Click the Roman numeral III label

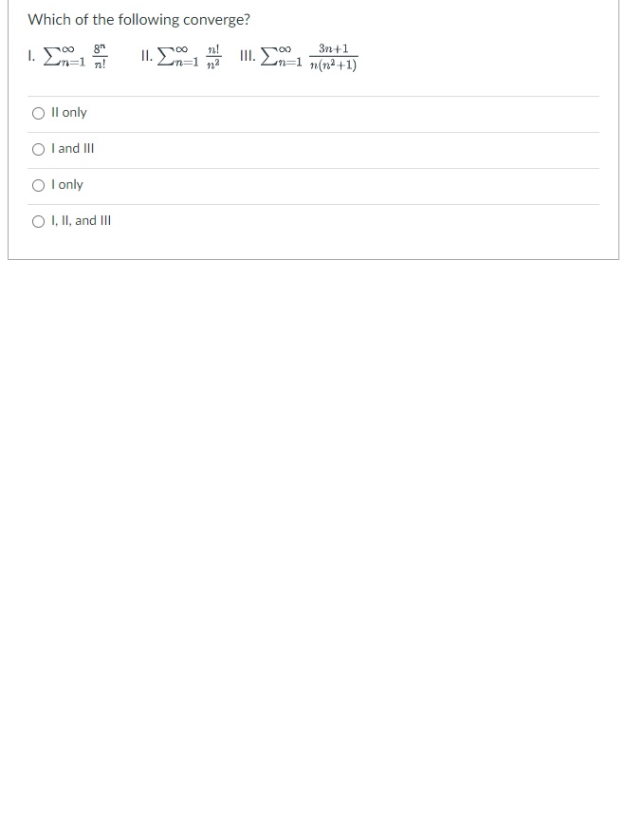[249, 57]
